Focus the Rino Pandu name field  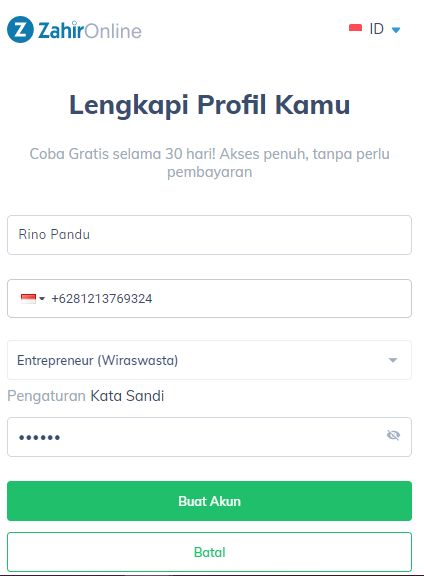pos(209,235)
